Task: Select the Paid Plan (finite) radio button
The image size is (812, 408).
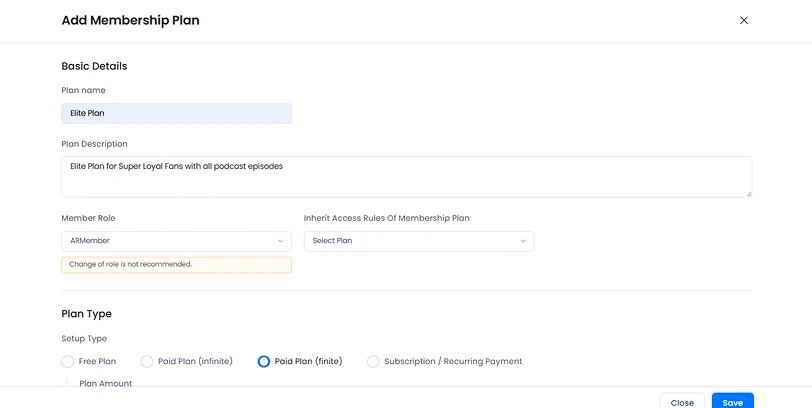Action: click(264, 361)
